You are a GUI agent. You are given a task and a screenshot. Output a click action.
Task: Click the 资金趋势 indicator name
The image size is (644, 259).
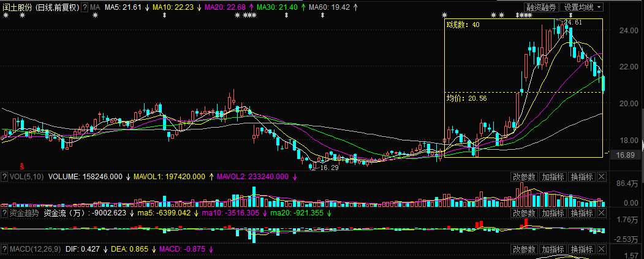[x=25, y=213]
